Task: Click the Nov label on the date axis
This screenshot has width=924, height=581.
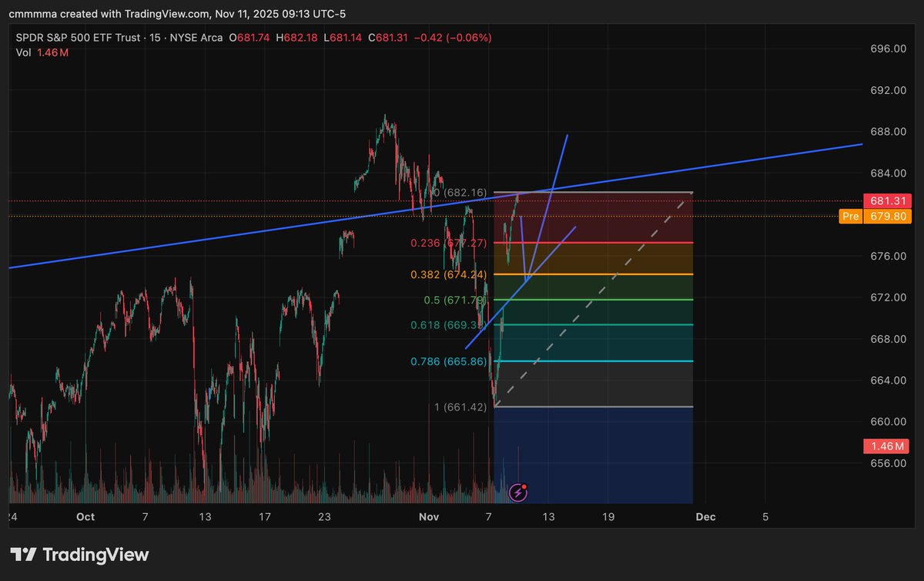Action: [x=429, y=517]
